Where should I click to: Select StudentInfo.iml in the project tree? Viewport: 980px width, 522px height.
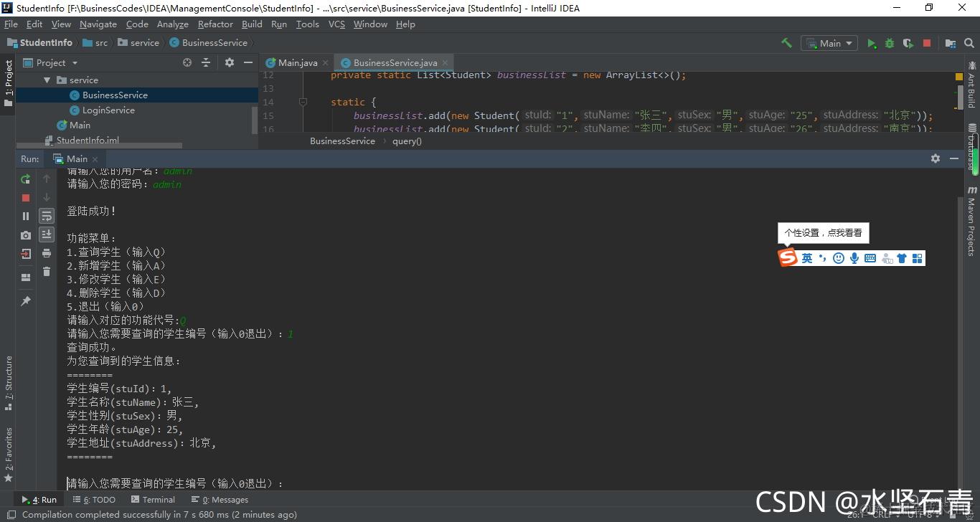click(x=88, y=141)
